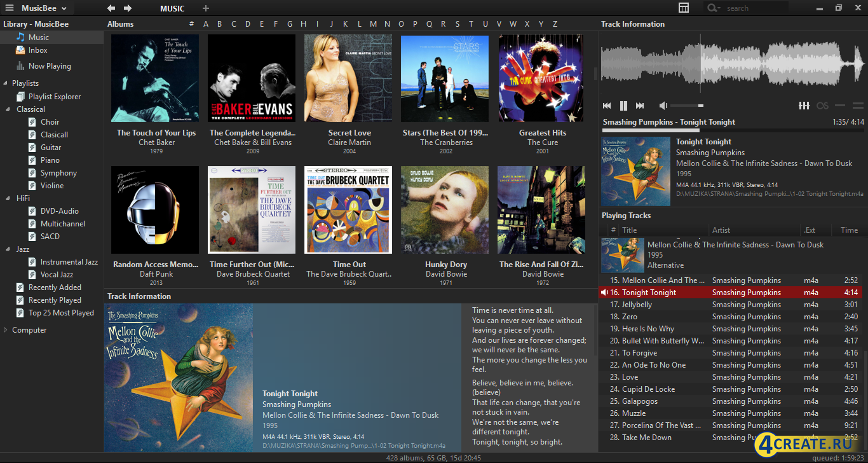
Task: Toggle the repeat line icon
Action: (x=840, y=106)
